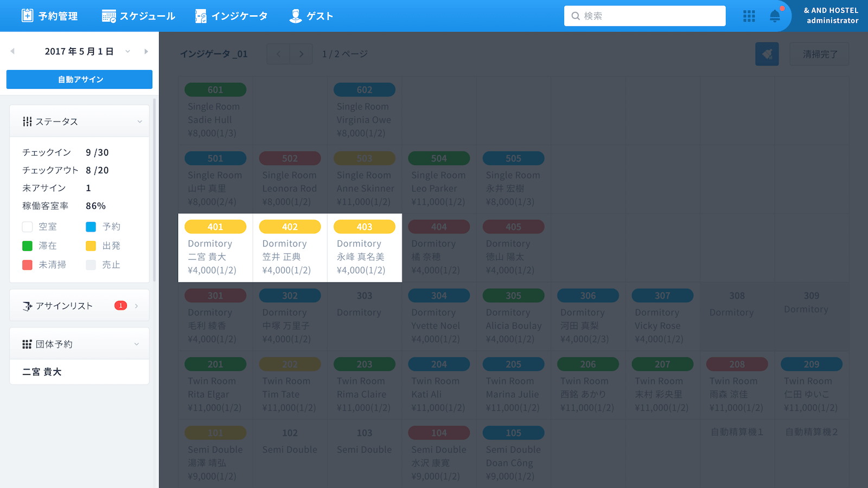Toggle the 滞在 green status filter
Image resolution: width=868 pixels, height=488 pixels.
[x=27, y=246]
